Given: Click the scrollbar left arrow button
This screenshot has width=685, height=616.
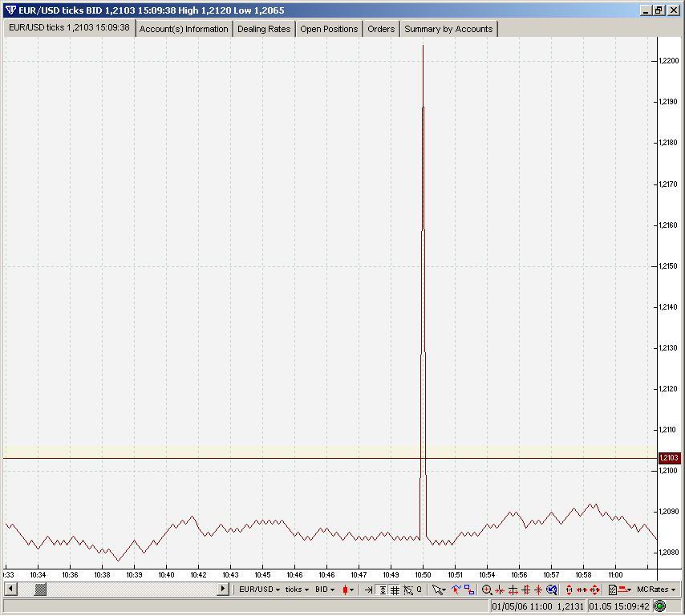Looking at the screenshot, I should (11, 590).
